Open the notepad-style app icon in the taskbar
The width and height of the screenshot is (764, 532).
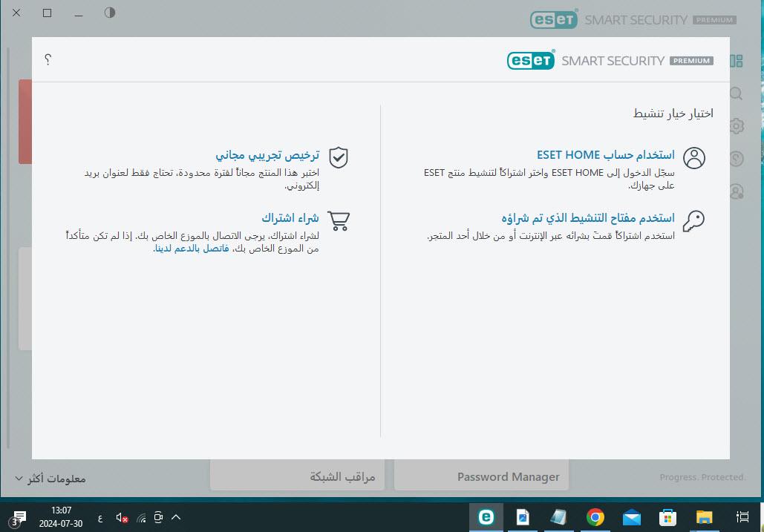(558, 517)
